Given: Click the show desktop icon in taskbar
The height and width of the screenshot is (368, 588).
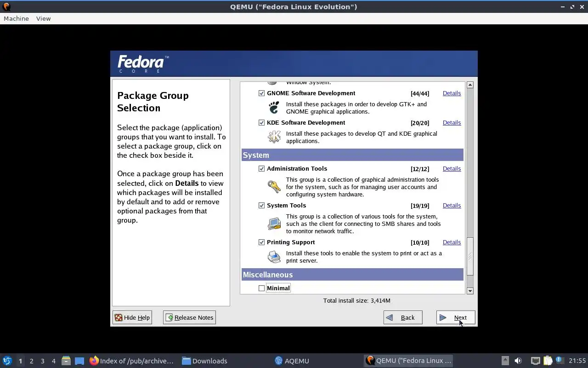Looking at the screenshot, I should pyautogui.click(x=79, y=361).
